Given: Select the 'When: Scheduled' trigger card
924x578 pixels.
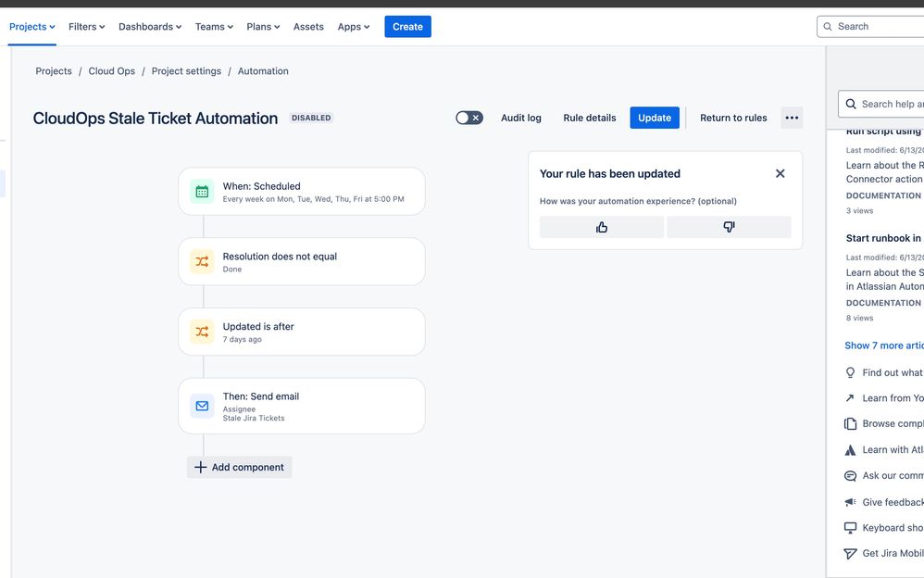Looking at the screenshot, I should pos(302,192).
